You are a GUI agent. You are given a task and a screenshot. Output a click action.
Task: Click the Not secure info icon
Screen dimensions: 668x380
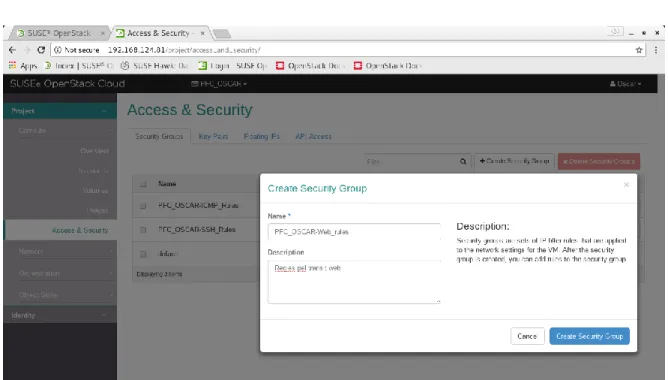click(58, 50)
